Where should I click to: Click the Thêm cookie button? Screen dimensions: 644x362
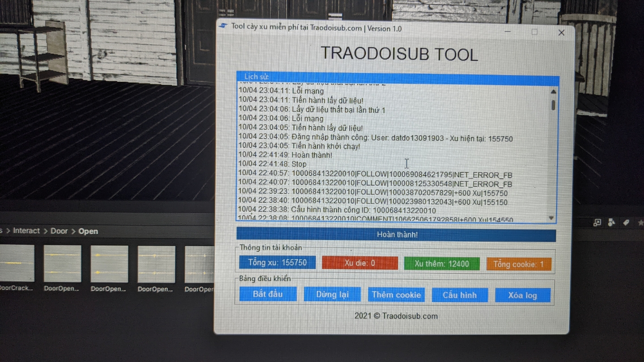396,295
